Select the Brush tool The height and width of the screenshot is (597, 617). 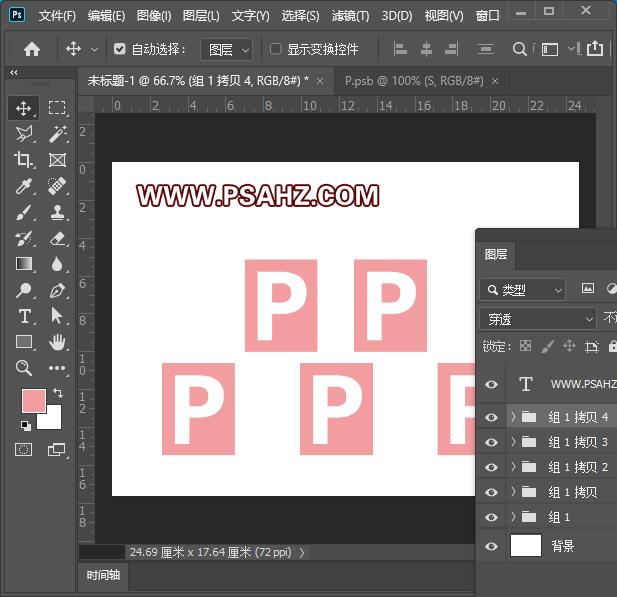(24, 212)
